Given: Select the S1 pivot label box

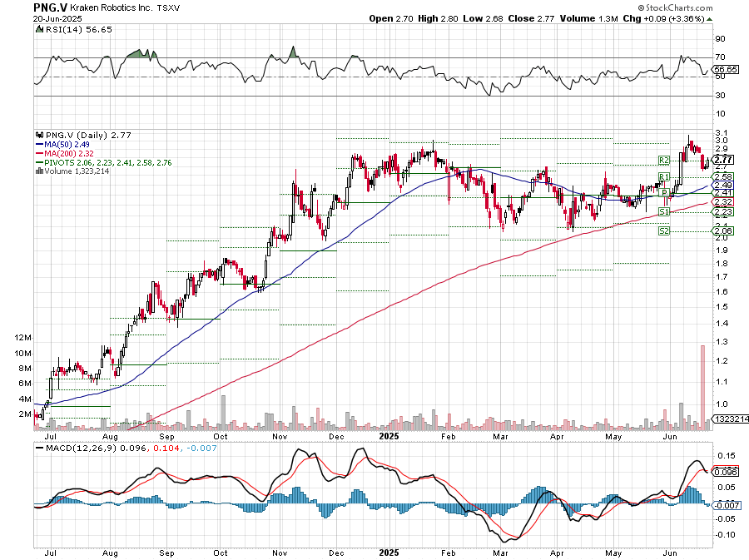Looking at the screenshot, I should [663, 211].
